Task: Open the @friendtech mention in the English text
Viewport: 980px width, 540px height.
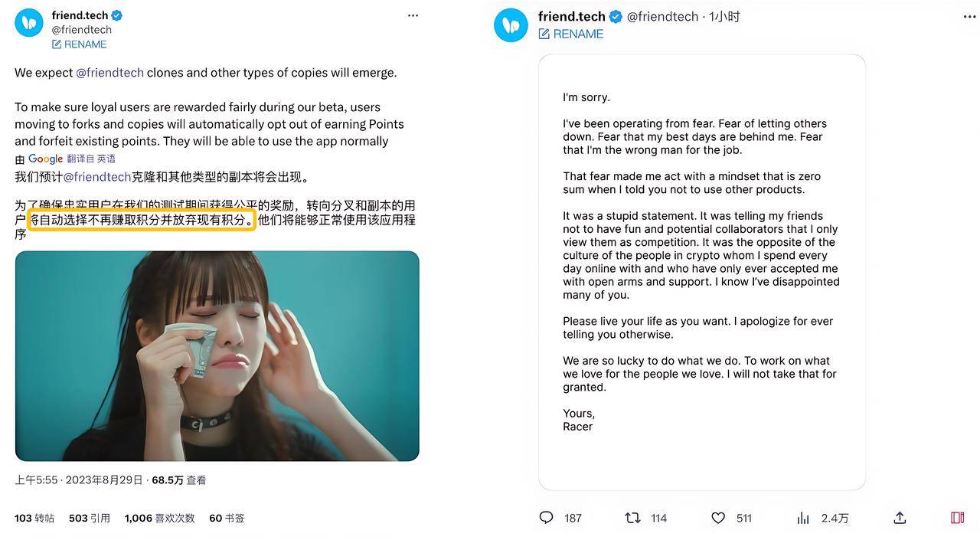Action: (x=109, y=73)
